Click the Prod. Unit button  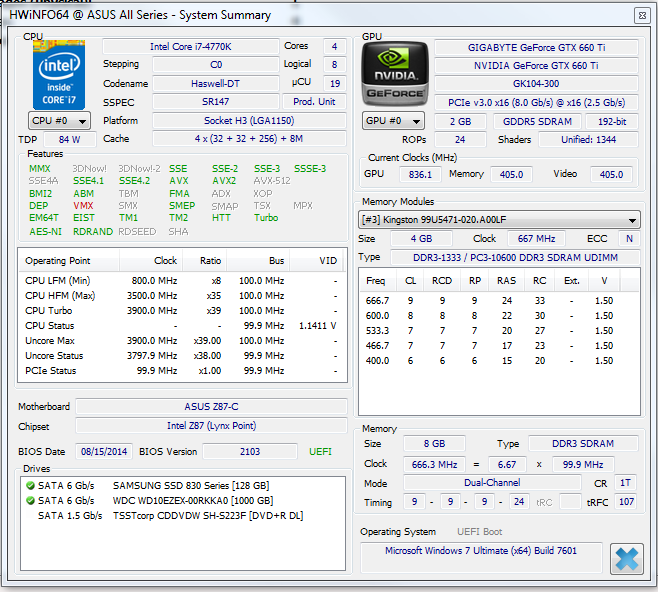pos(314,102)
